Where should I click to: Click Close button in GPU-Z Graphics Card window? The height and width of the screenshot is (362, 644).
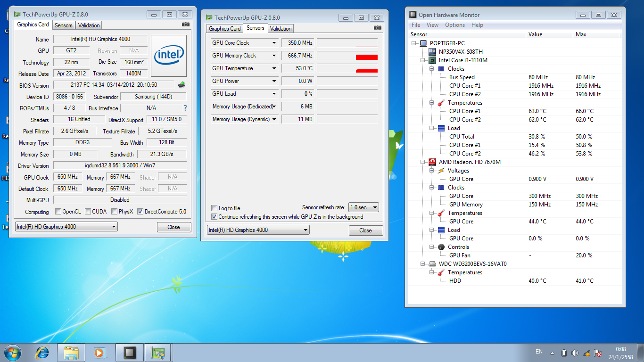coord(174,227)
